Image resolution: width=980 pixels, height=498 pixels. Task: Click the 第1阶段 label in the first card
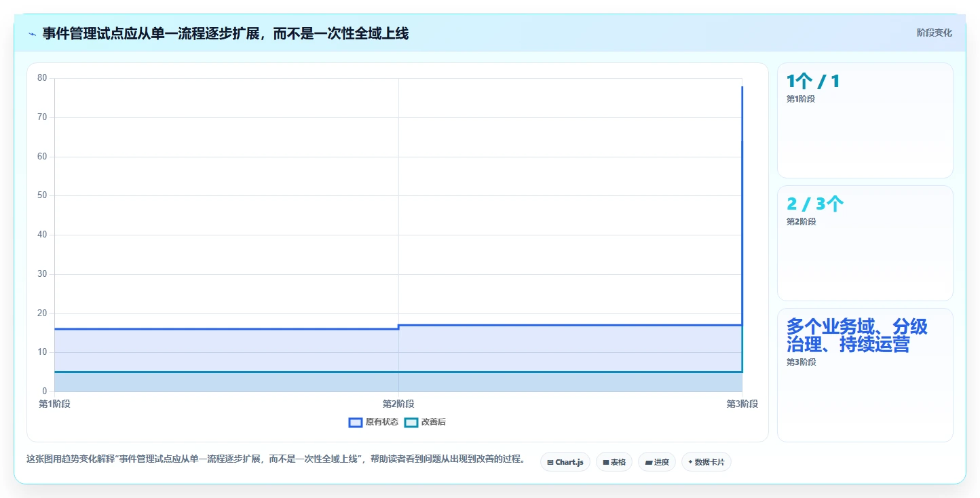801,99
